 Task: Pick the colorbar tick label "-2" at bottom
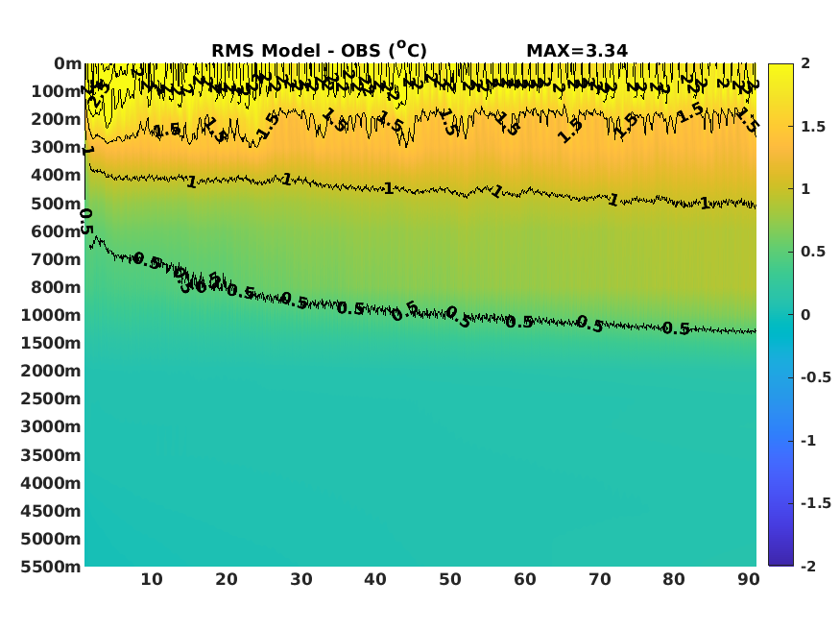tap(808, 567)
